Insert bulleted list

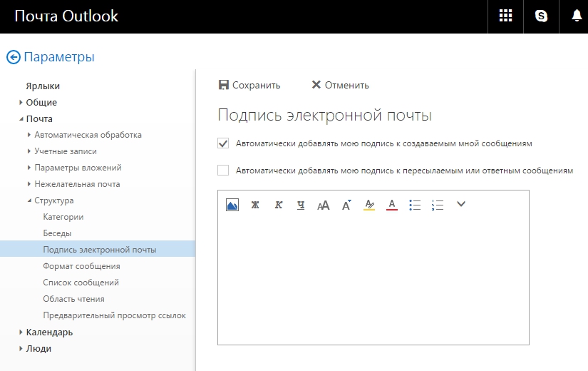pos(415,205)
